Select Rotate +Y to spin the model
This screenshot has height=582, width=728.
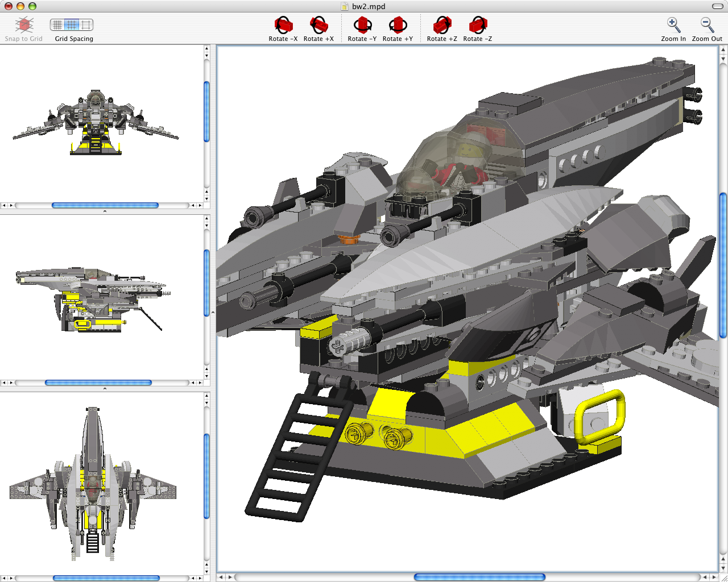[398, 26]
